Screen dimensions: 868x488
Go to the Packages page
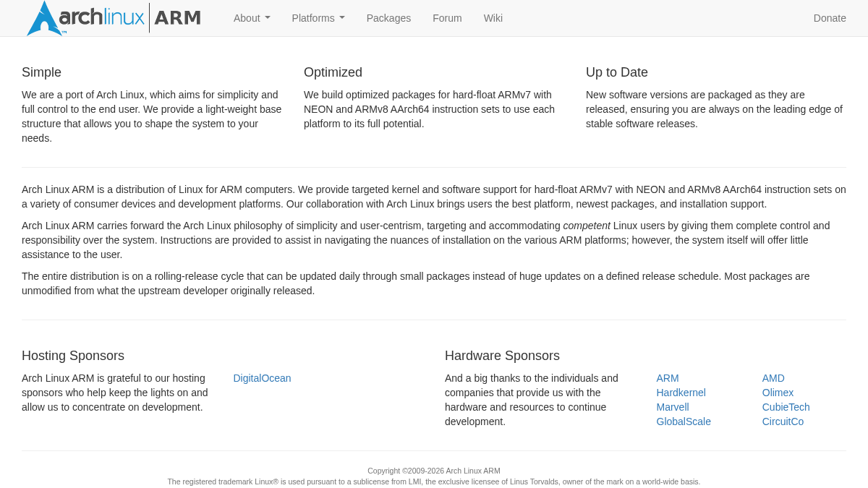coord(388,18)
